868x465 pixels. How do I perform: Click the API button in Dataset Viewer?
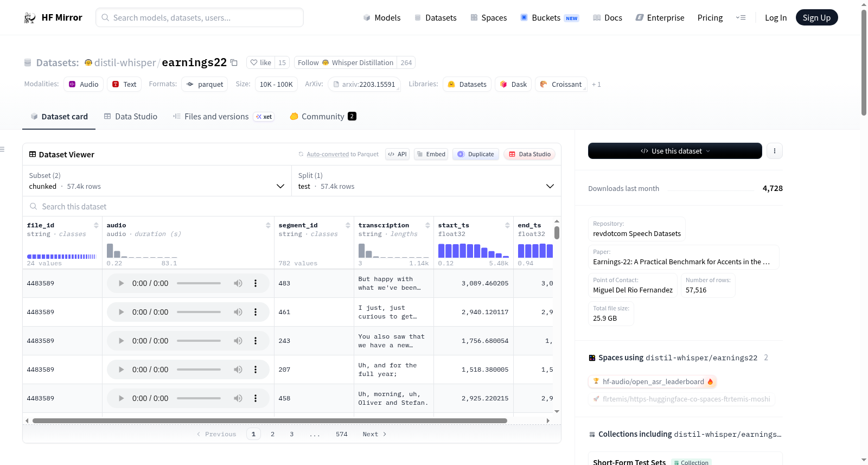click(397, 154)
